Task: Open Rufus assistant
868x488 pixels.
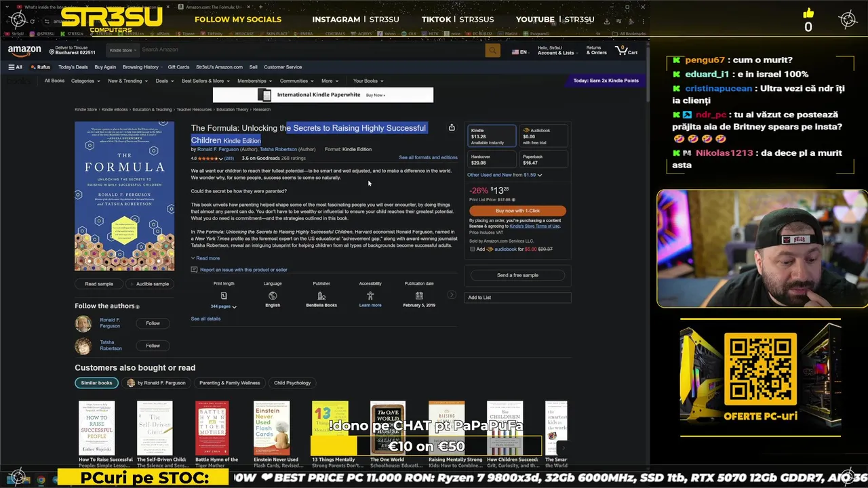Action: [41, 67]
